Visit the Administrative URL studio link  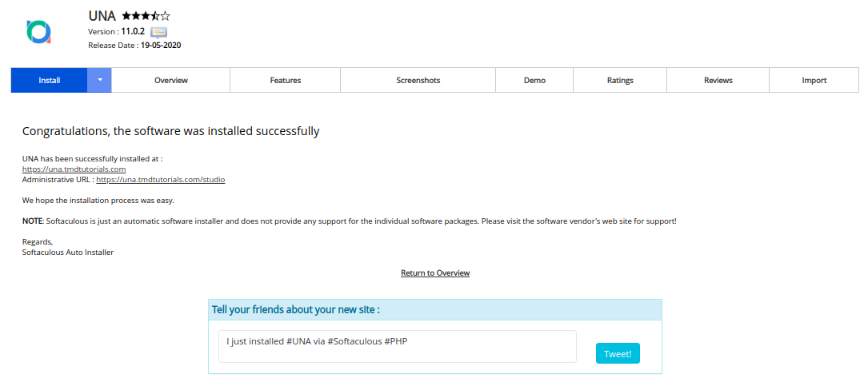160,180
